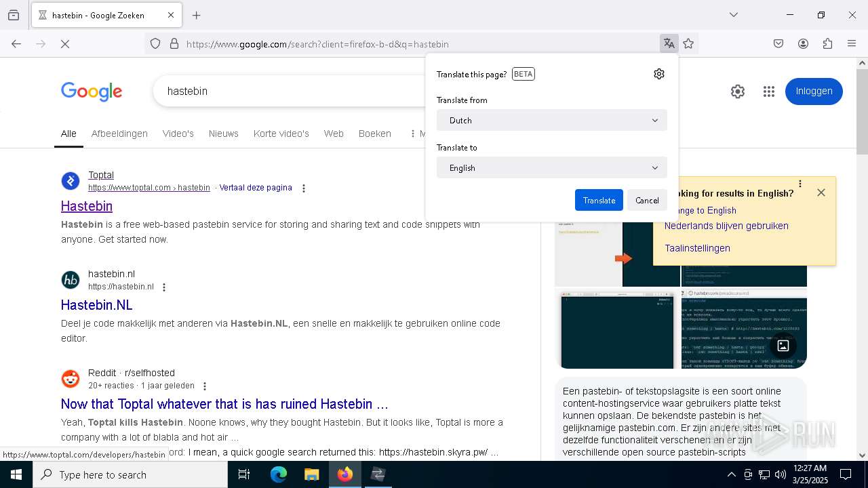Screen dimensions: 868x488
Task: Click the hastebin.nl site favicon
Action: 71,280
